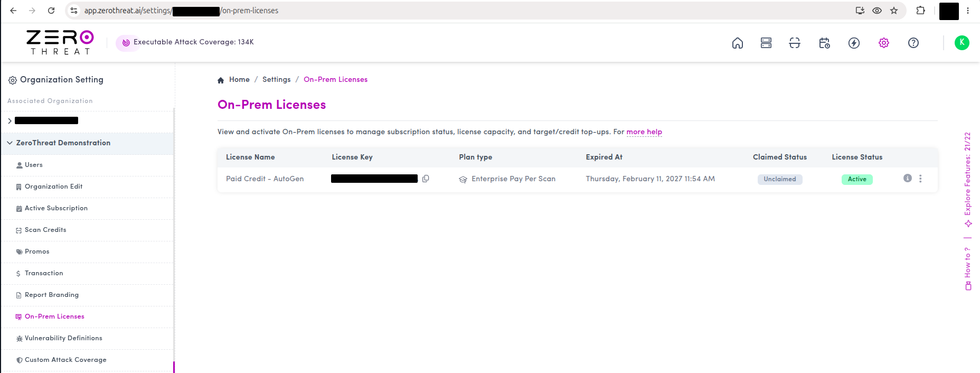
Task: Open help question mark icon
Action: [x=913, y=43]
